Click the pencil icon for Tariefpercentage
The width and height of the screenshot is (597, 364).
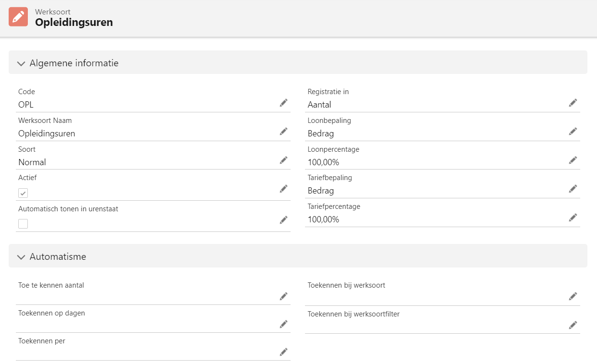(573, 218)
